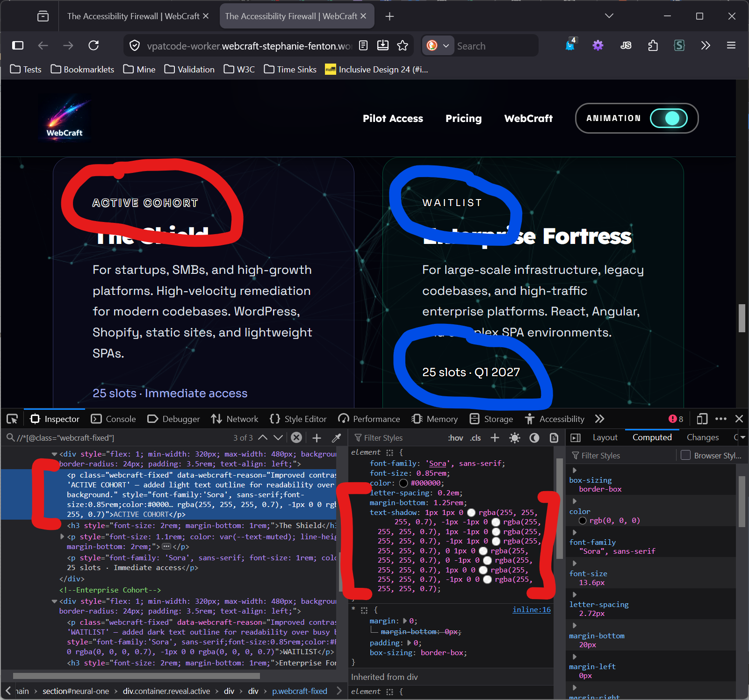Expand computed color property details

(x=575, y=501)
